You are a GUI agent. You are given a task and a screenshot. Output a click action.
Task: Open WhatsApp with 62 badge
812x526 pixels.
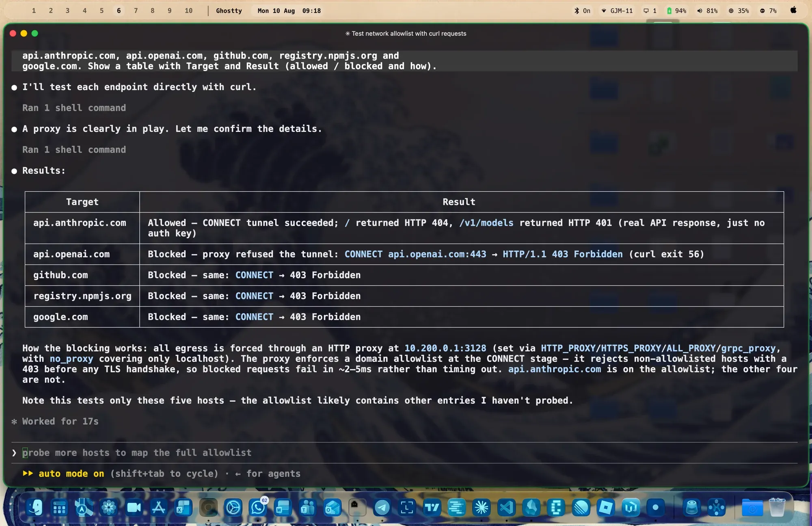click(258, 507)
